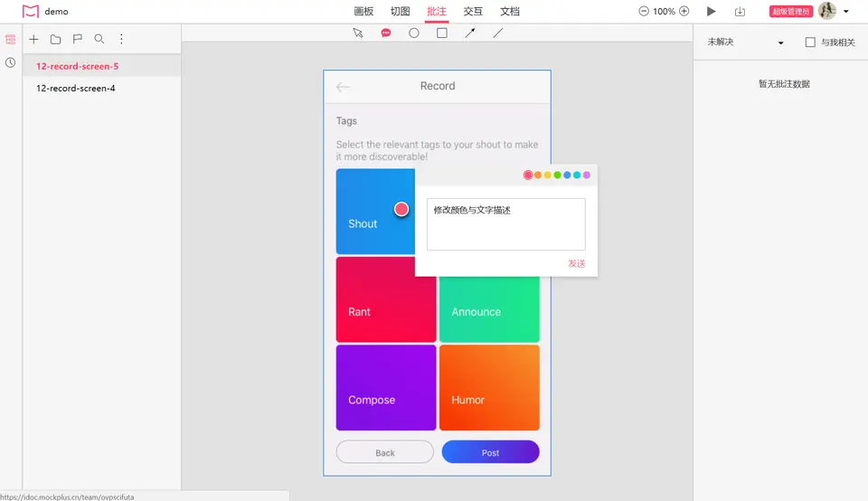Open the three-dot more options menu
The height and width of the screenshot is (501, 868).
coord(121,39)
